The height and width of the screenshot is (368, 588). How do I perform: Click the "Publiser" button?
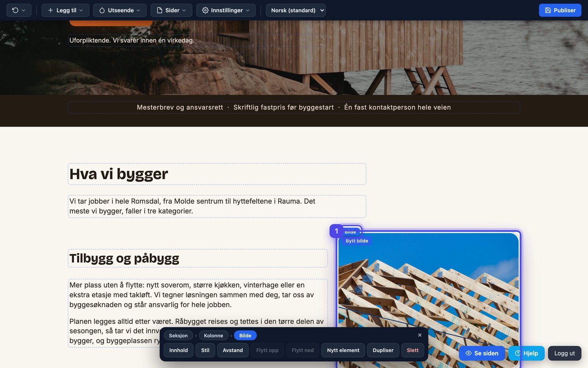pos(560,10)
